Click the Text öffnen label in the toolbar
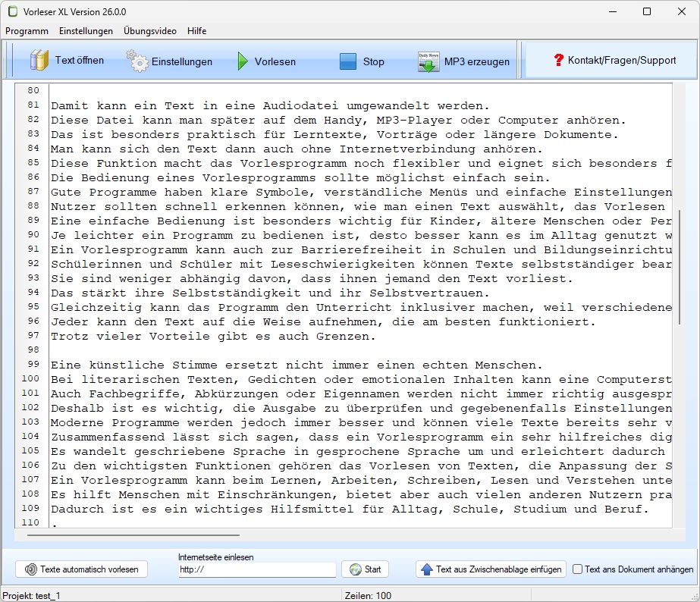 80,60
